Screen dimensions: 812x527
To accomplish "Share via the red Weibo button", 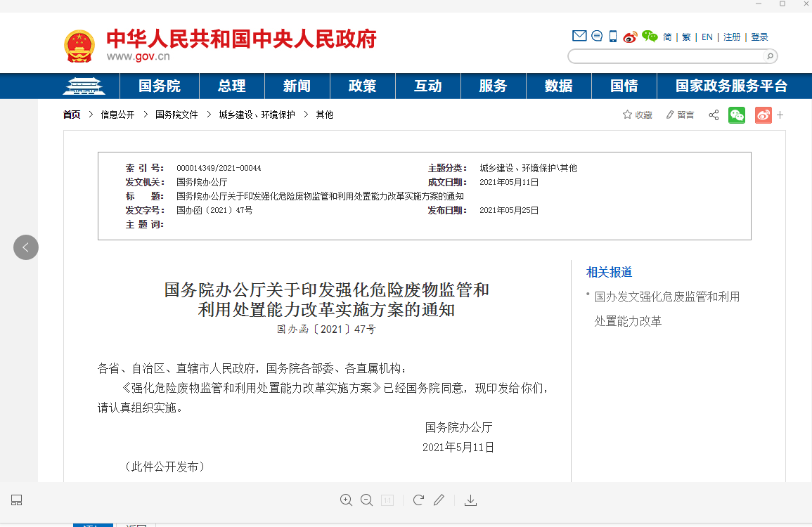I will click(763, 115).
